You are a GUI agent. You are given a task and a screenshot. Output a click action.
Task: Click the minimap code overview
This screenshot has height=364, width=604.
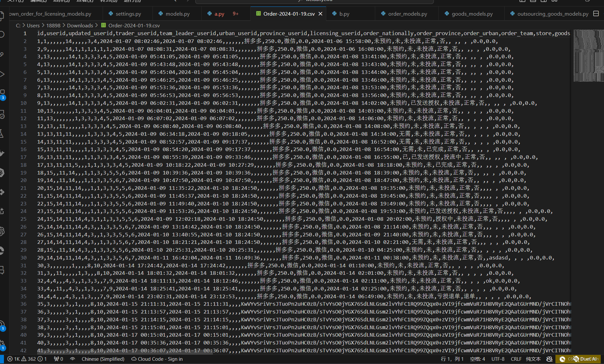[x=589, y=55]
